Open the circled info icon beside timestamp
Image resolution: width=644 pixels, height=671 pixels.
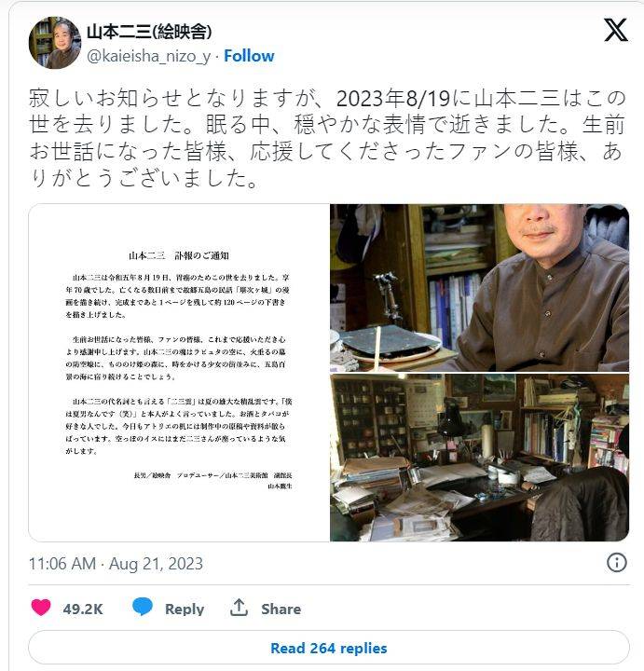click(617, 562)
